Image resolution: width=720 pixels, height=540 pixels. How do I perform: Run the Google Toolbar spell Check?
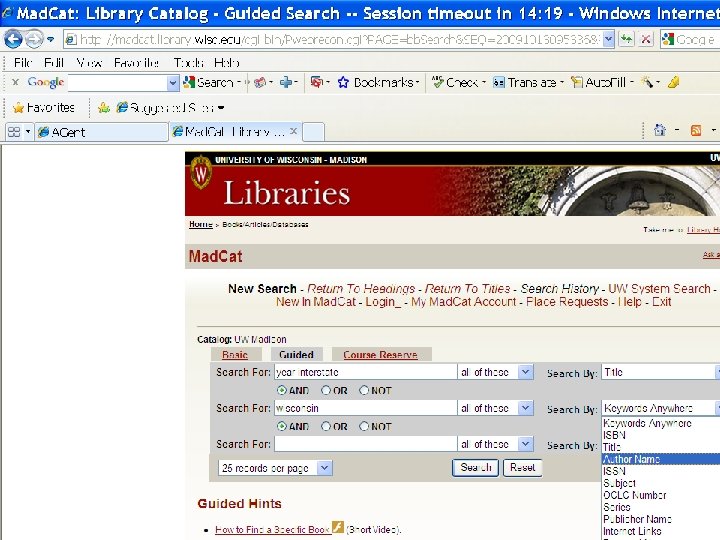458,82
